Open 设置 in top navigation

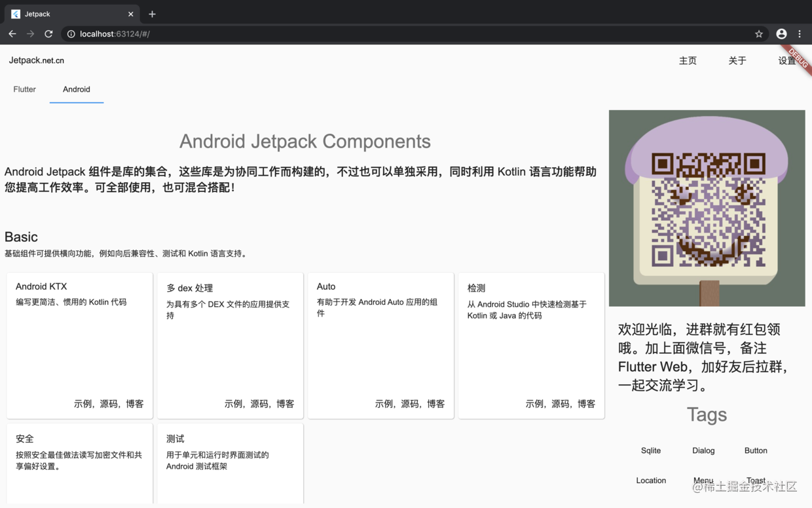[x=787, y=61]
